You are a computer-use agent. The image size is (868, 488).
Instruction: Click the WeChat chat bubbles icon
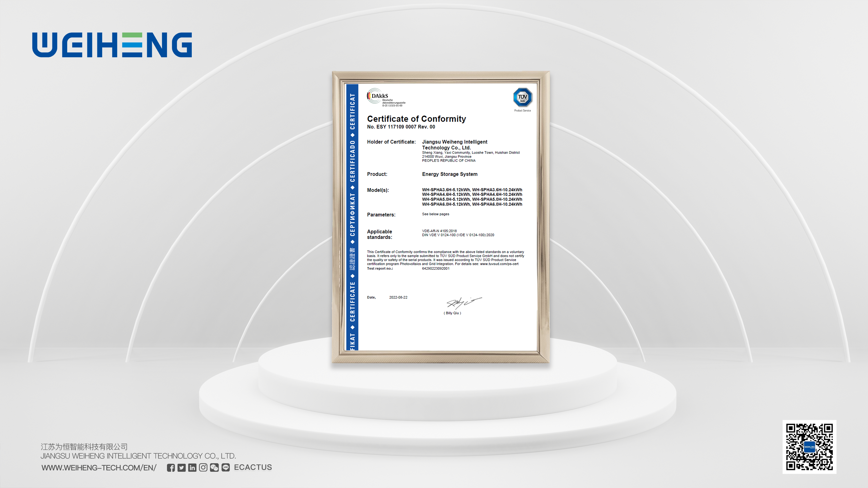(214, 467)
